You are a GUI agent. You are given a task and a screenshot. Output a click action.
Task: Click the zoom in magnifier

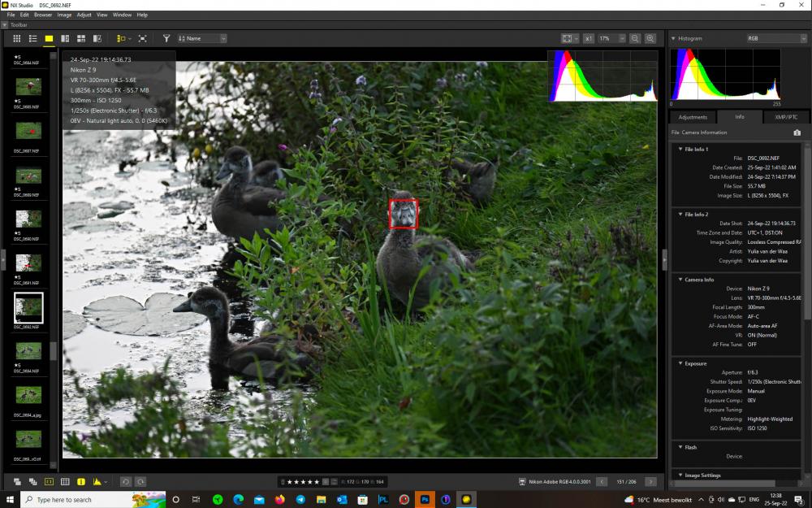tap(650, 38)
